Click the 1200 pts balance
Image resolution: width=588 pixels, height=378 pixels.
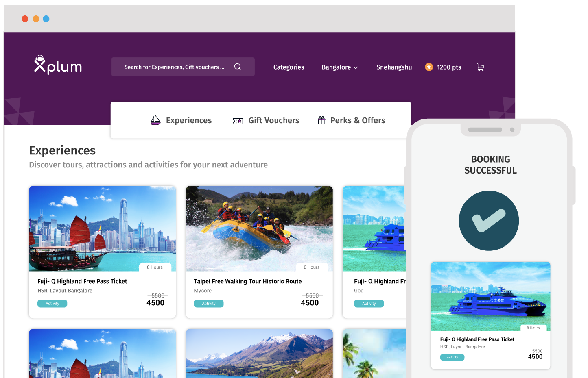[449, 67]
